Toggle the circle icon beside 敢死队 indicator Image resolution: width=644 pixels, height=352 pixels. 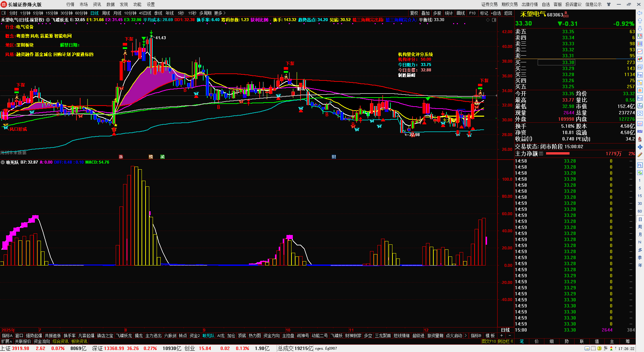[3, 162]
